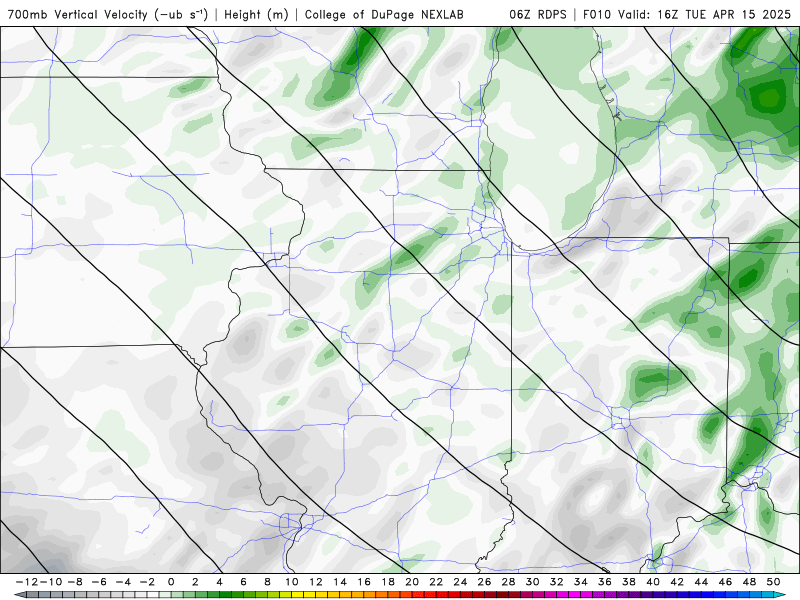800x600 pixels.
Task: Click the 2 label on the color scale
Action: [195, 582]
